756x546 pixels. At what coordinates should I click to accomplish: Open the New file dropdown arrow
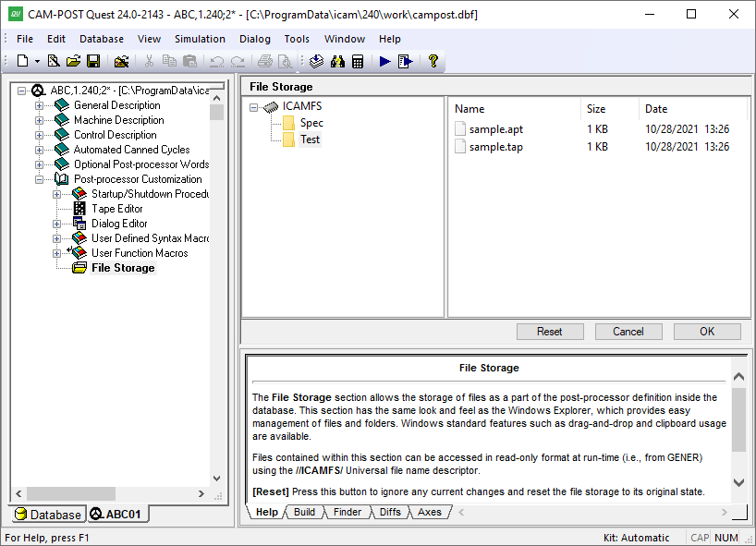pos(37,61)
